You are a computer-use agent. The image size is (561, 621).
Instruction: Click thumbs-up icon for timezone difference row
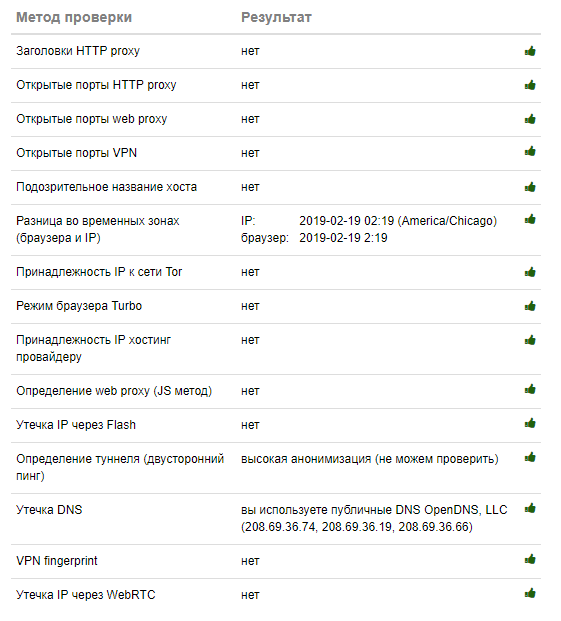(530, 219)
